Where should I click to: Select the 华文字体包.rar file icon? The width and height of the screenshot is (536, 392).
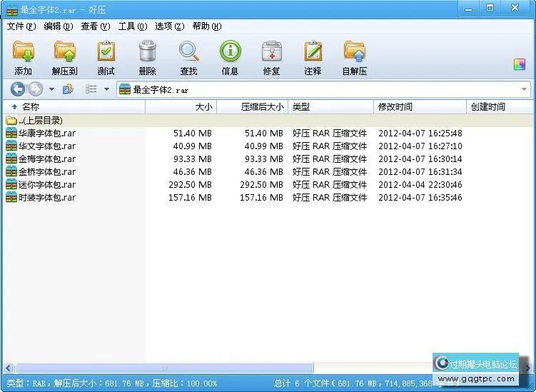(x=11, y=146)
